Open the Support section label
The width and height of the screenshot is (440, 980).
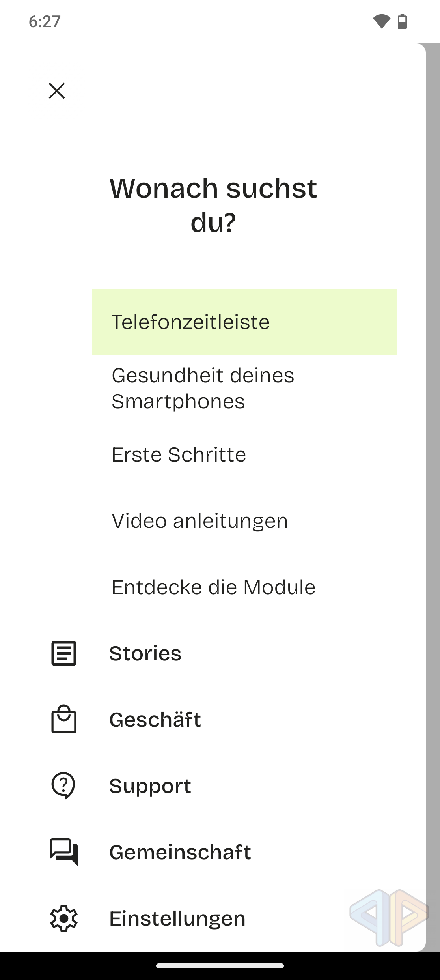(x=150, y=786)
